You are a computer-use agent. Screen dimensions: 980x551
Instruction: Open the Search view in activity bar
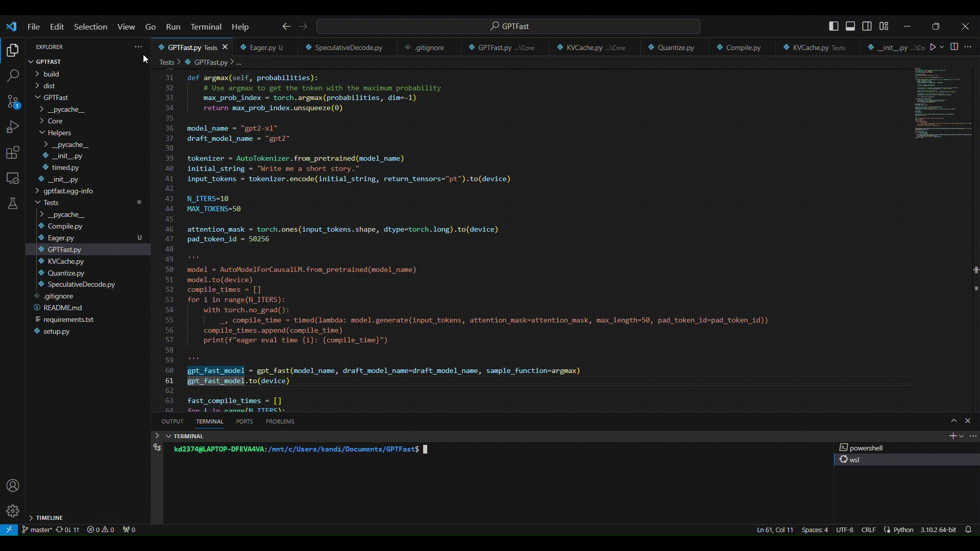click(x=13, y=76)
